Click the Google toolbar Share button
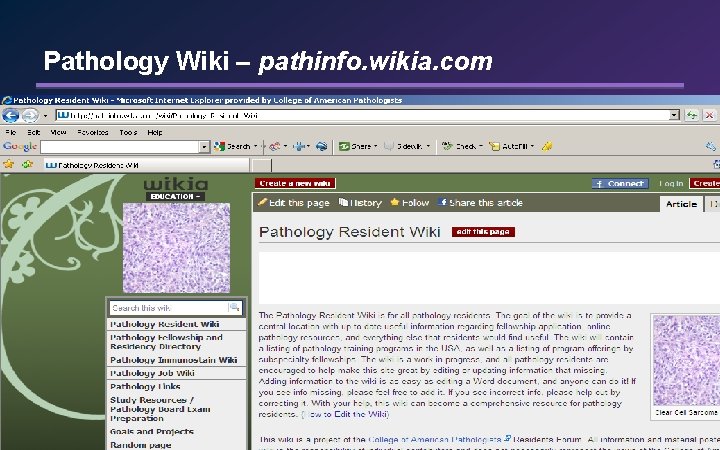This screenshot has height=450, width=720. pyautogui.click(x=355, y=146)
